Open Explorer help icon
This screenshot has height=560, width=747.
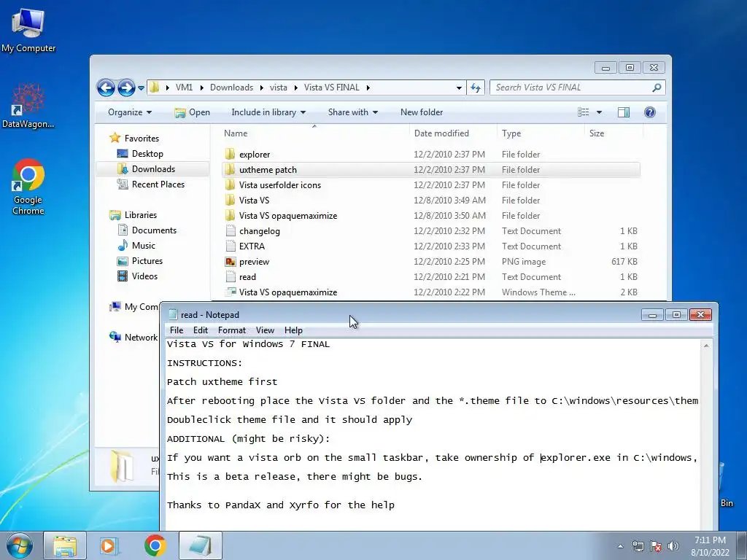click(x=650, y=112)
